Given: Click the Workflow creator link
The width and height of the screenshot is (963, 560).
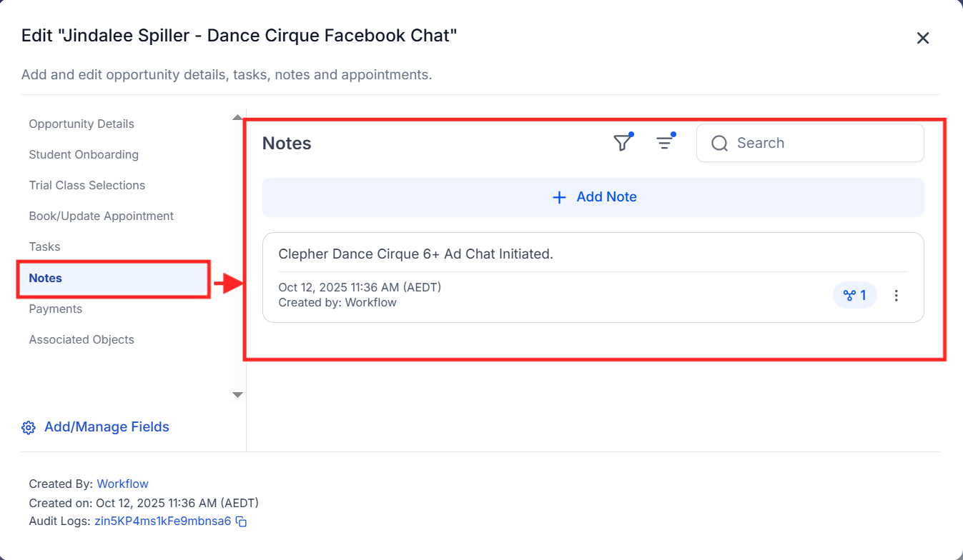Looking at the screenshot, I should (x=123, y=484).
